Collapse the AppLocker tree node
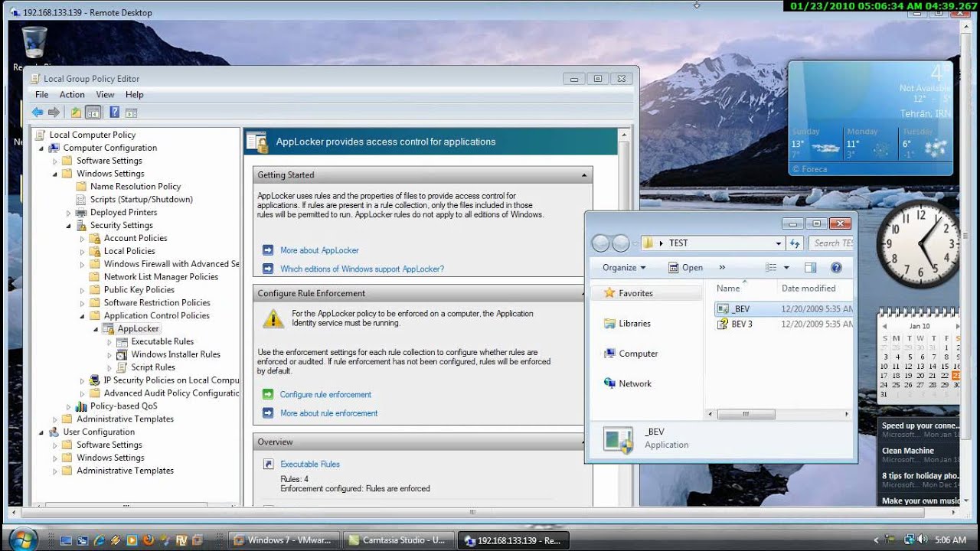This screenshot has width=980, height=551. point(96,328)
